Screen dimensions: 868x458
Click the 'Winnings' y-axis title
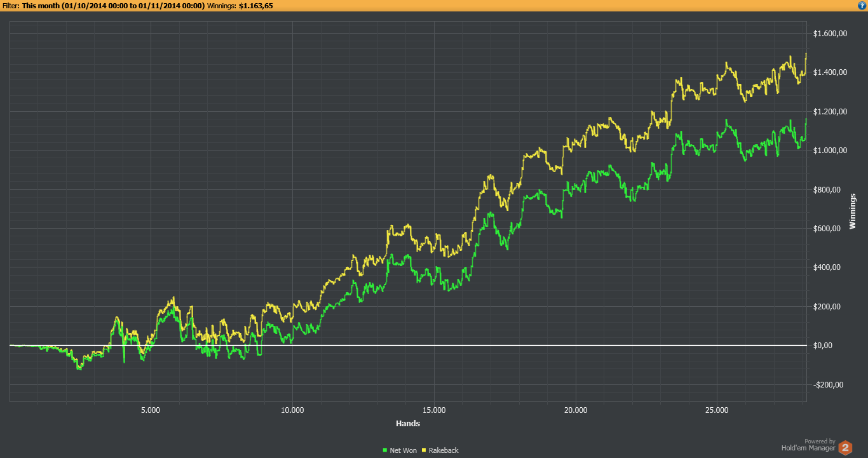pos(853,212)
